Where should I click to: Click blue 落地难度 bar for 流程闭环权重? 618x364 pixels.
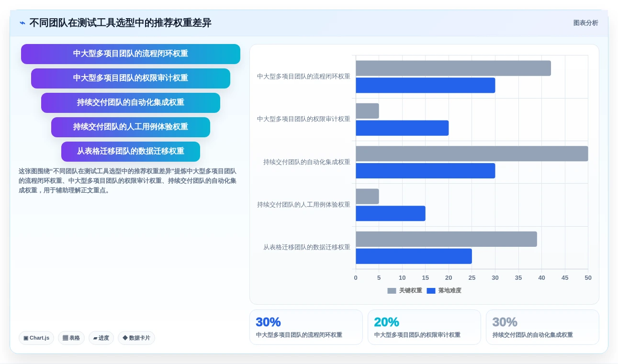[426, 86]
